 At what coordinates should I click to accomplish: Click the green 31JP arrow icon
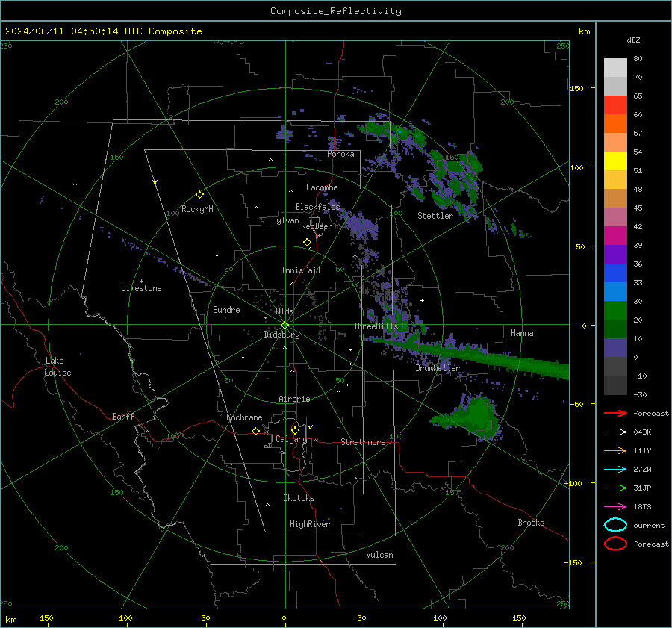(x=615, y=488)
